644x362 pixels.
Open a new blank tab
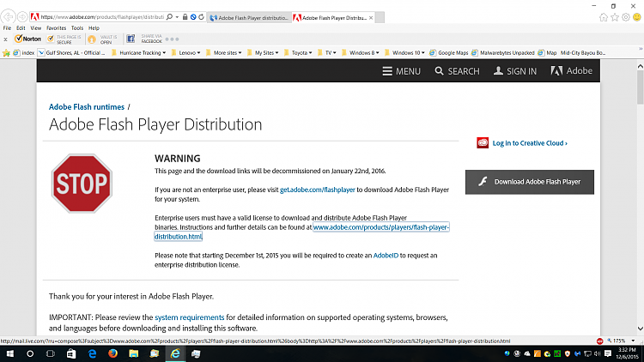380,18
